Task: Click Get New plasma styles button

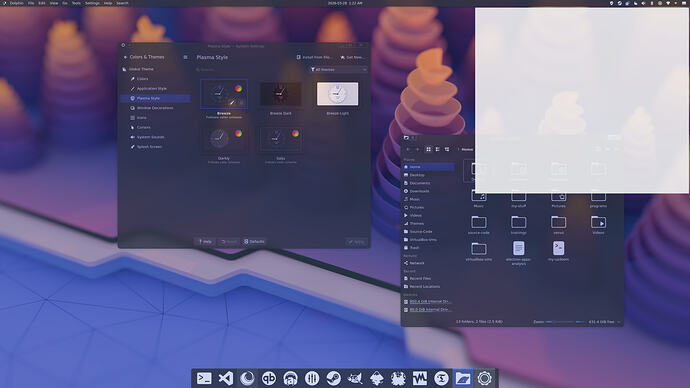Action: pos(352,57)
